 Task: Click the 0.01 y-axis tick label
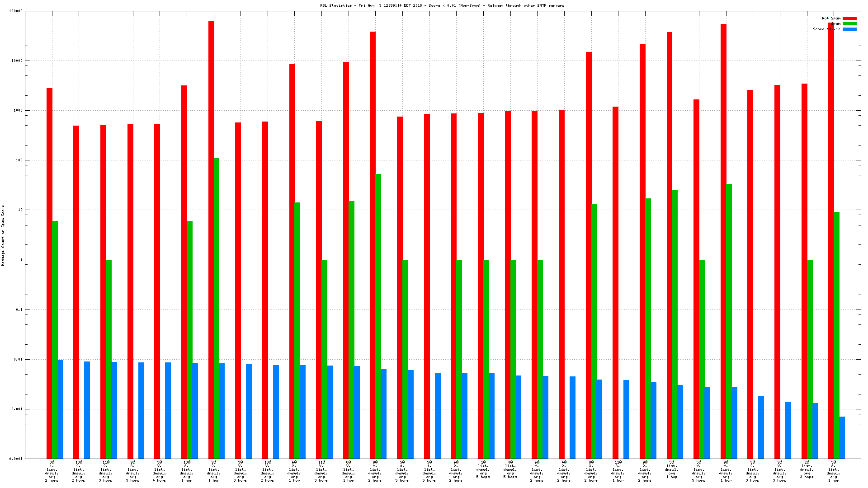point(18,360)
